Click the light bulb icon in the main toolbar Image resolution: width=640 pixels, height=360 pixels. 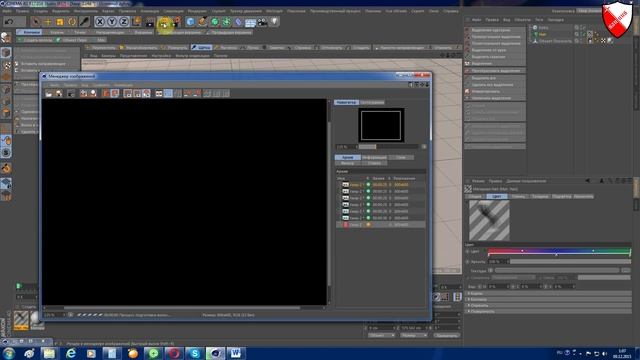(275, 21)
